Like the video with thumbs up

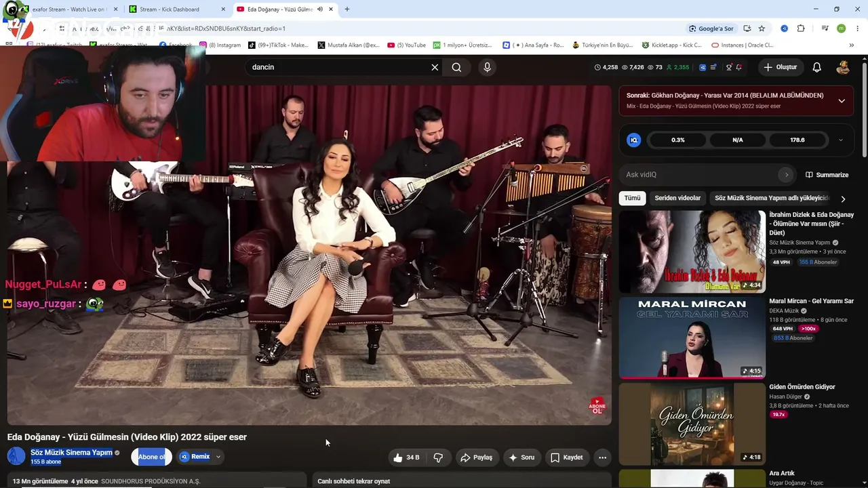click(406, 457)
